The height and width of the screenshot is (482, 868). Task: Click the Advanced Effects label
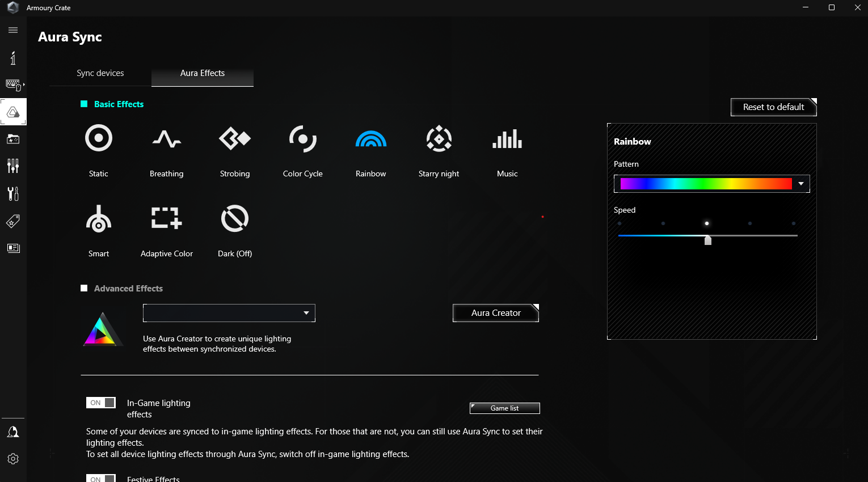point(129,289)
